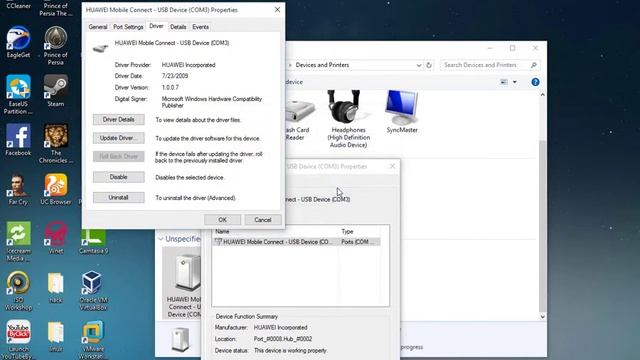Viewport: 640px width, 360px height.
Task: Select HUAWEI Mobile Connect row in functions list
Action: click(x=296, y=242)
